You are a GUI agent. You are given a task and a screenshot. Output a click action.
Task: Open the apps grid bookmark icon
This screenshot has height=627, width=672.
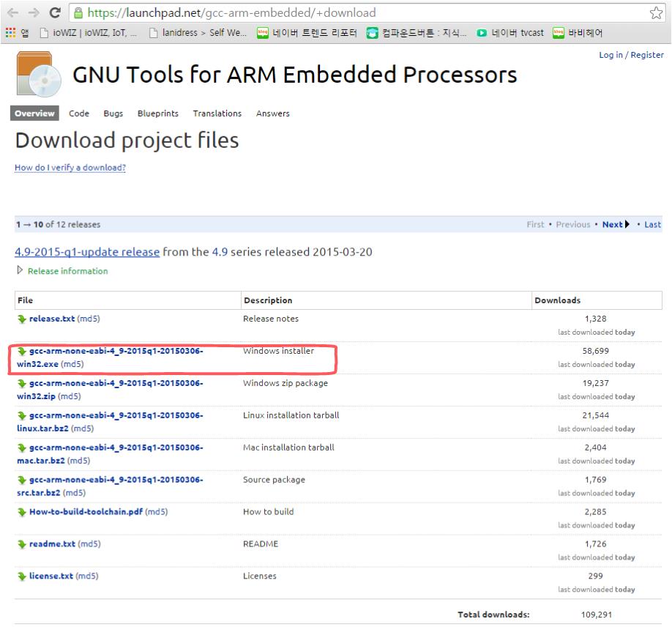click(x=10, y=32)
